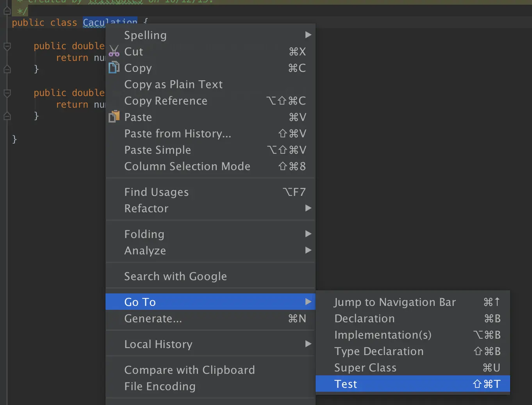This screenshot has height=405, width=532.
Task: Select Declaration in Go To submenu
Action: coord(413,318)
